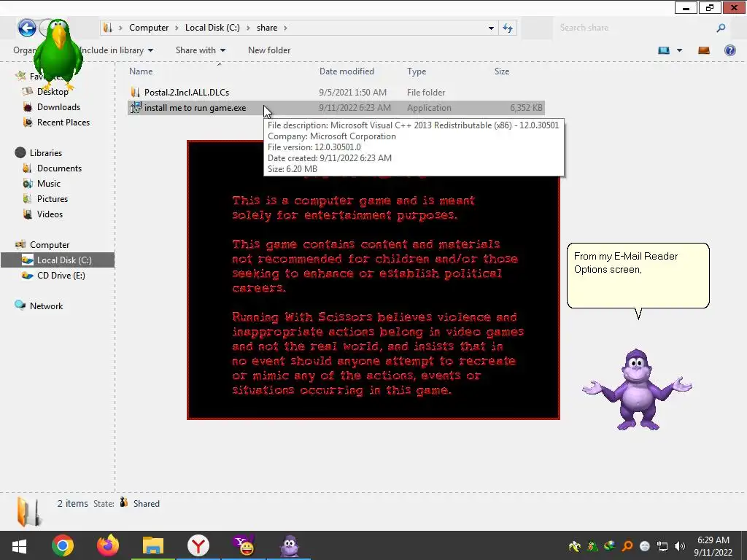This screenshot has width=747, height=560.
Task: Click the install me to run game.exe icon
Action: 136,108
